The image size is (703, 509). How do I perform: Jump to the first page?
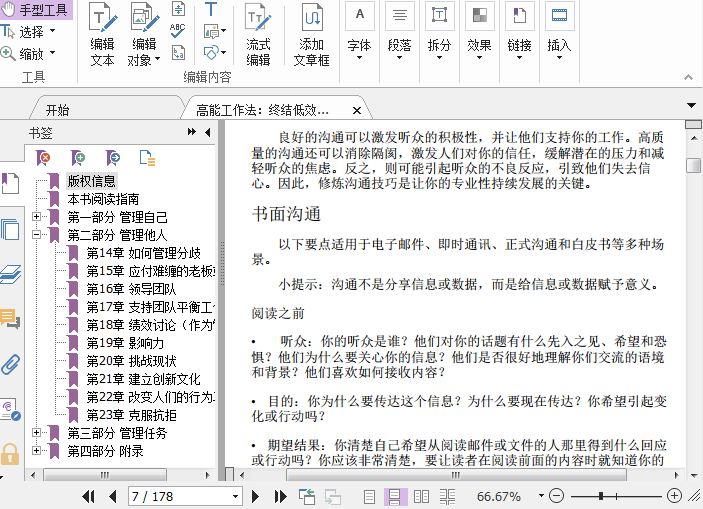[x=88, y=496]
